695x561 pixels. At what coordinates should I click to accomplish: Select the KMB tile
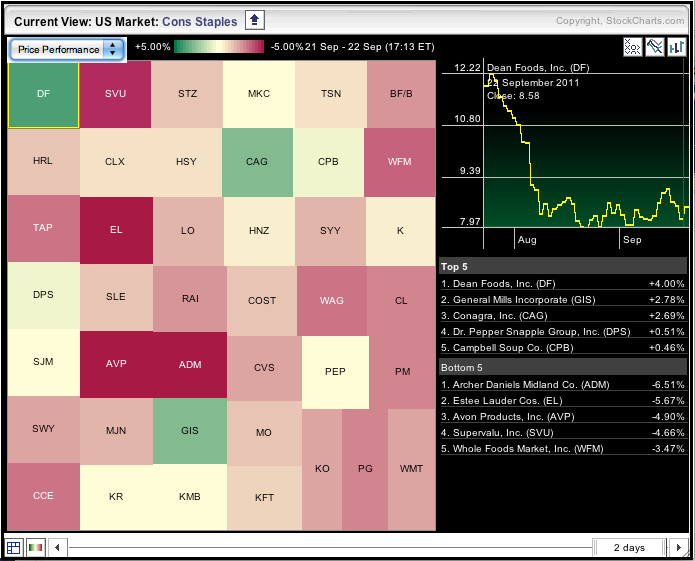(190, 497)
